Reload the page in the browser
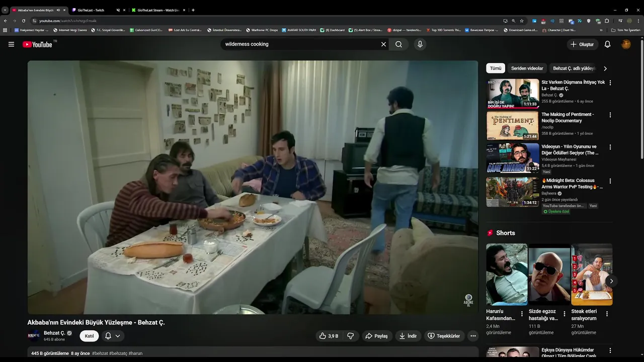The height and width of the screenshot is (362, 644). point(23,21)
